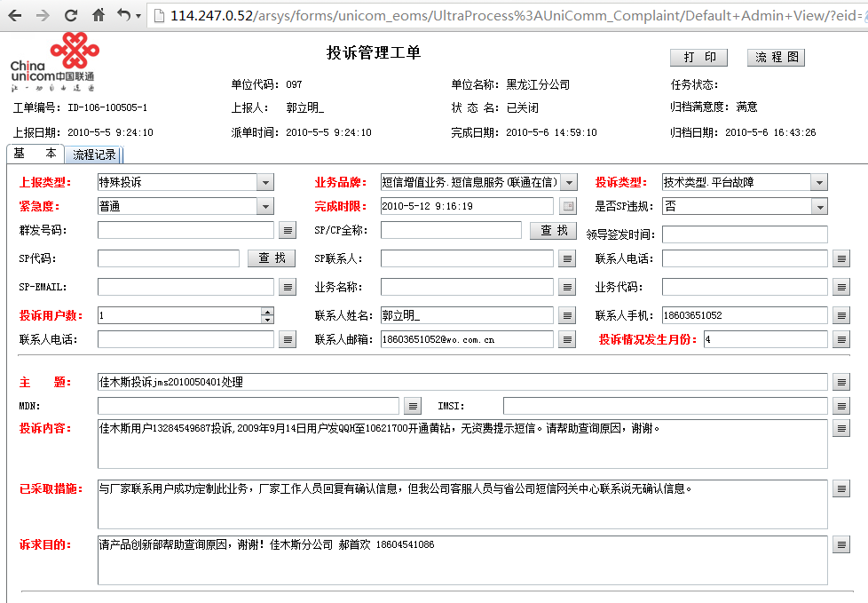
Task: Click the 完成日期 value 2010-5-6 14:59:10
Action: pyautogui.click(x=551, y=132)
